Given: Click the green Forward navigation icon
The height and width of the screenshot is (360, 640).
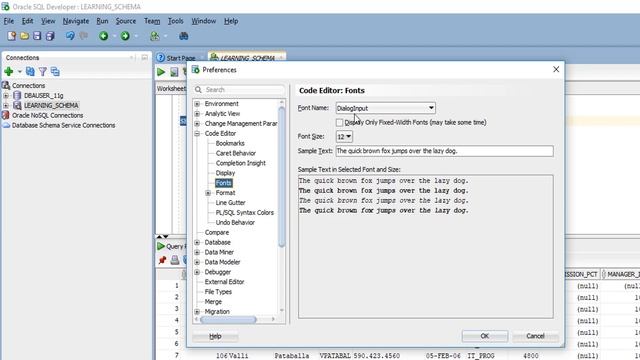Looking at the screenshot, I should coord(125,36).
